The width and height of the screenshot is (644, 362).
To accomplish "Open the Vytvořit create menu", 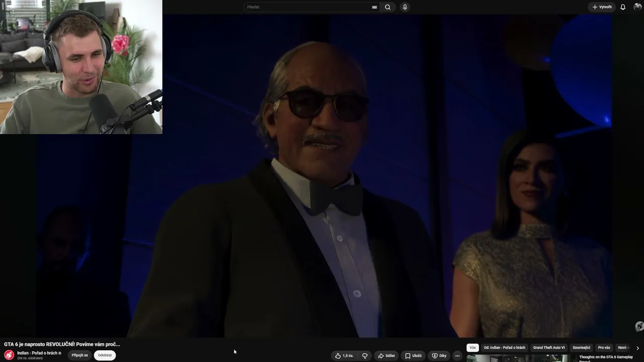I will pos(602,7).
